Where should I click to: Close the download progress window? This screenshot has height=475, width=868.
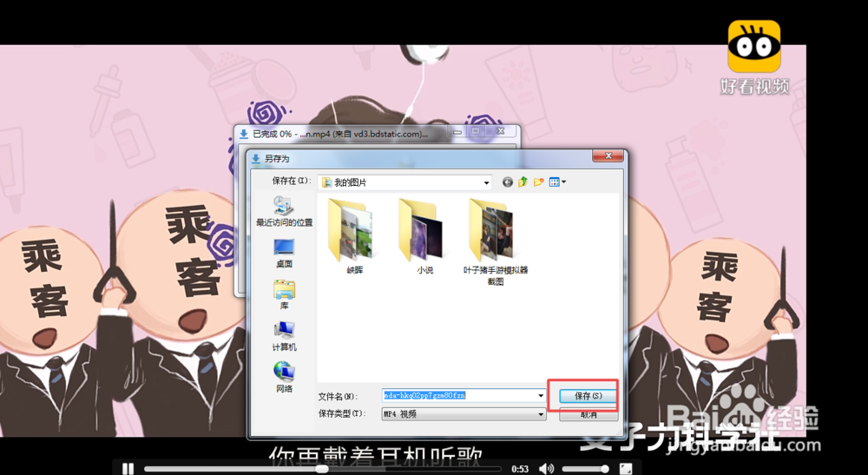[x=501, y=132]
